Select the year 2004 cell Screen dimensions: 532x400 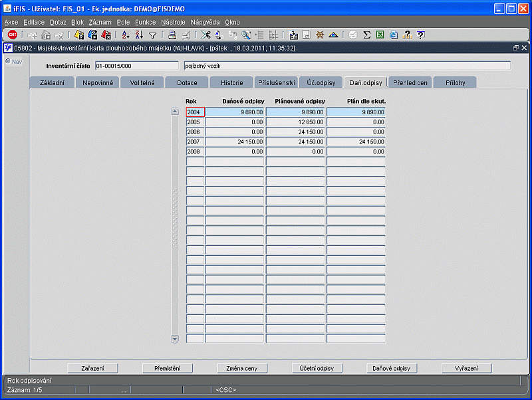(195, 112)
